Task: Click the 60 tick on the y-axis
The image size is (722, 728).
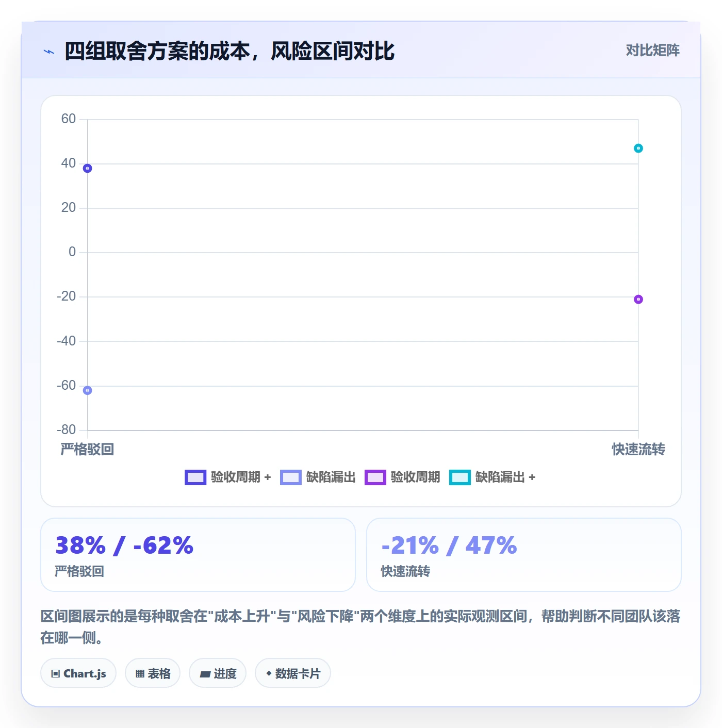Action: pos(69,119)
